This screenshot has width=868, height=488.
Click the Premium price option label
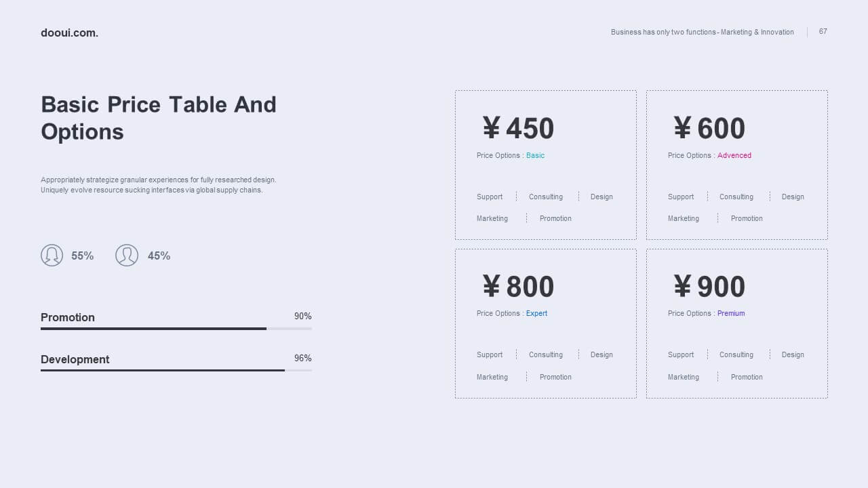731,313
